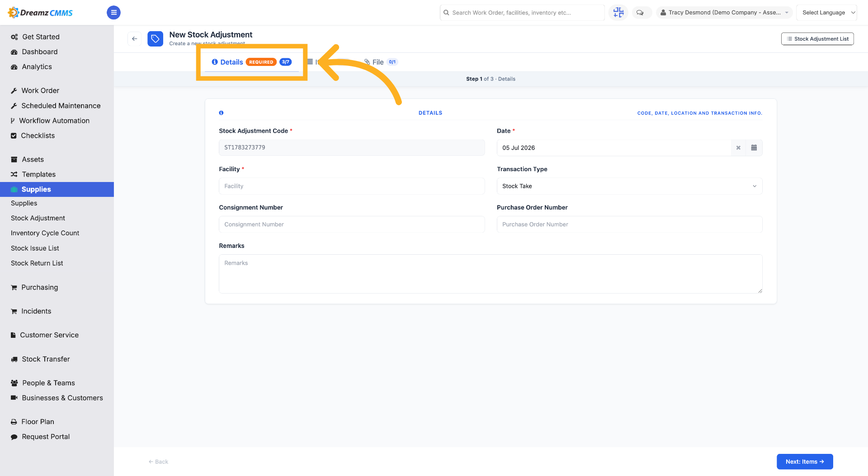Clear the date with the X icon

738,148
